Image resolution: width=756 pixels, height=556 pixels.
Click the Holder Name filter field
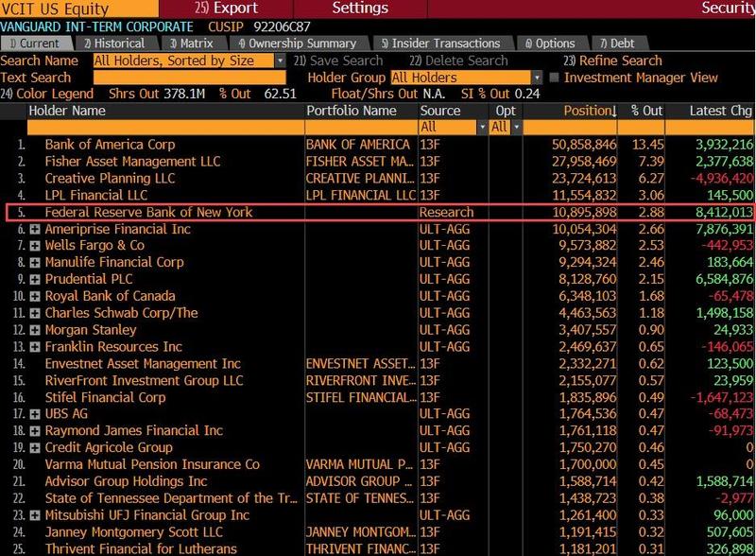pyautogui.click(x=166, y=128)
